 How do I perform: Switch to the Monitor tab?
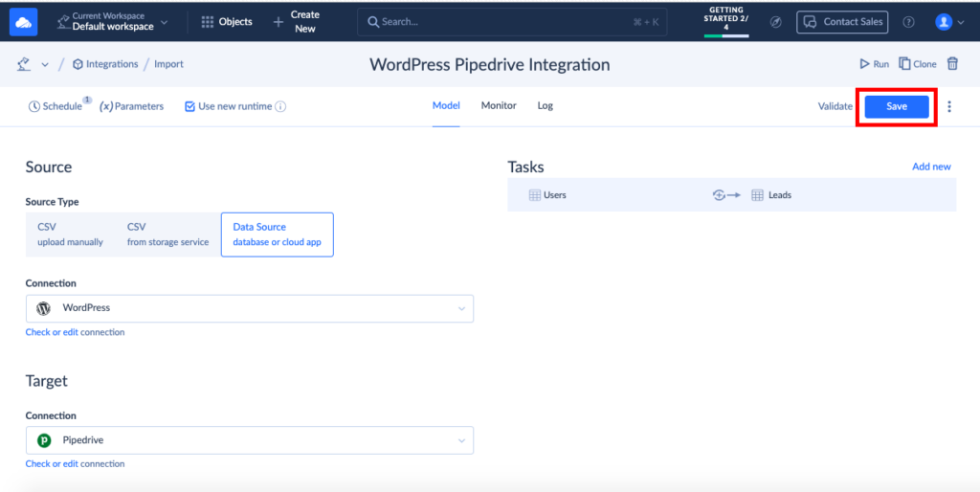click(499, 105)
